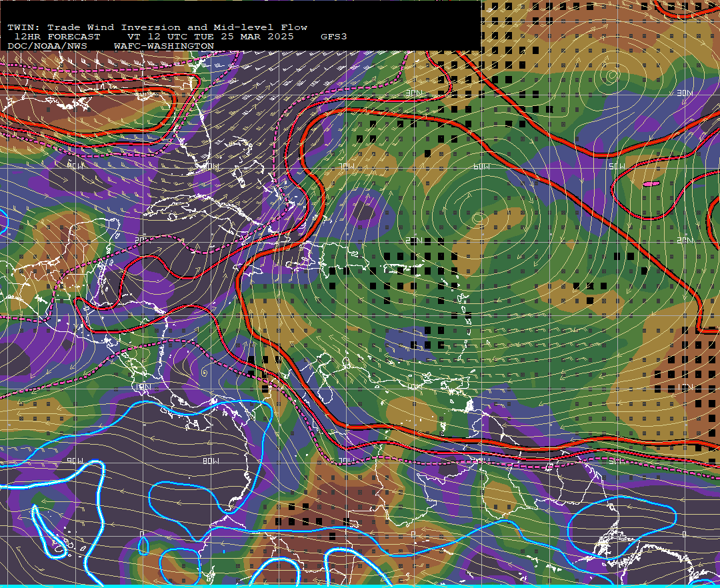The image size is (720, 588).
Task: Click the '12HR FORECAST' header label
Action: click(57, 37)
